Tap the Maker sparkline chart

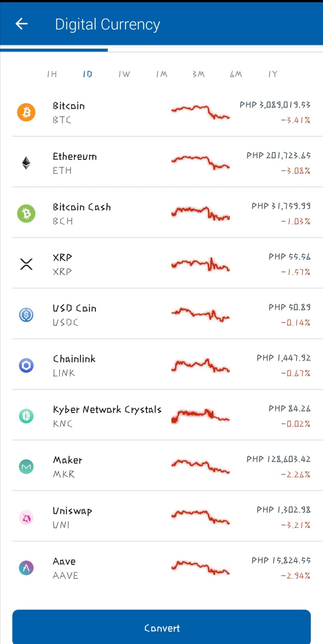[200, 466]
